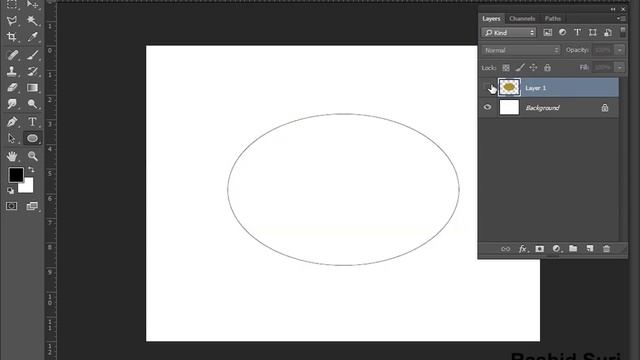Screen dimensions: 640x360
Task: Select the Layer 1 name
Action: [536, 88]
